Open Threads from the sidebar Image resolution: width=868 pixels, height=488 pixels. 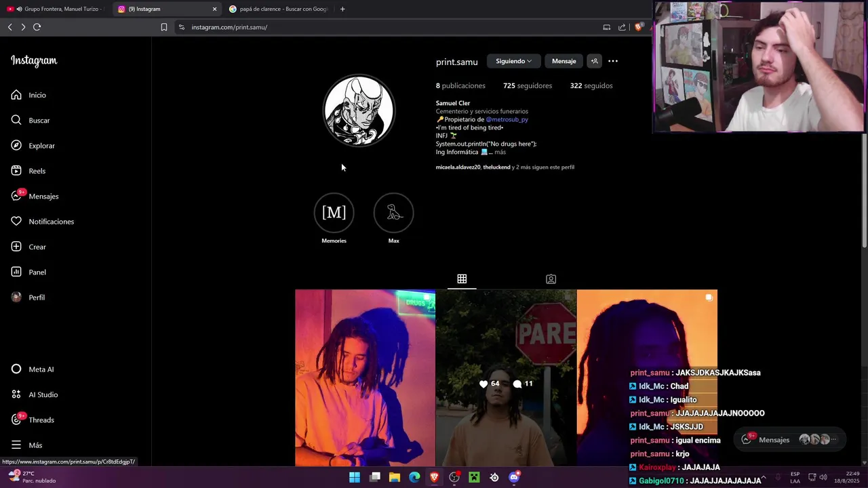(32, 420)
